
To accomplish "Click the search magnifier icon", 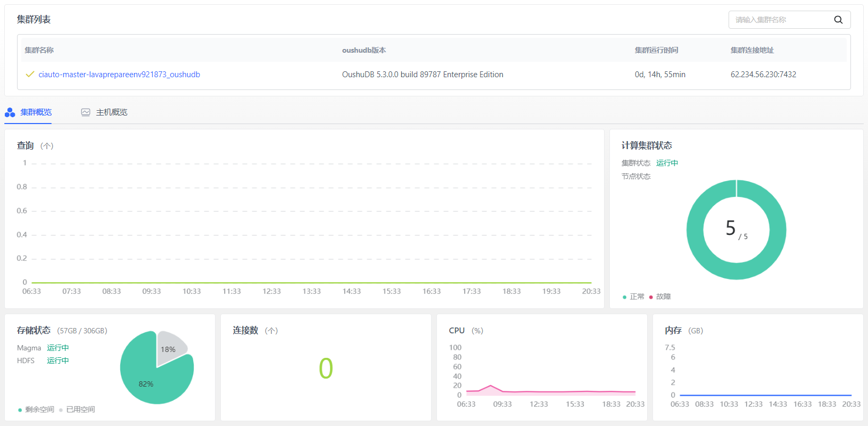I will (838, 20).
